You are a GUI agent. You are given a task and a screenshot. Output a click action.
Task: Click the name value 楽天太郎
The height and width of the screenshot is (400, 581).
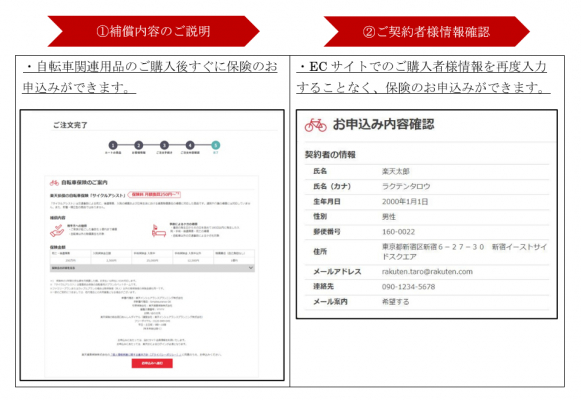coord(396,171)
